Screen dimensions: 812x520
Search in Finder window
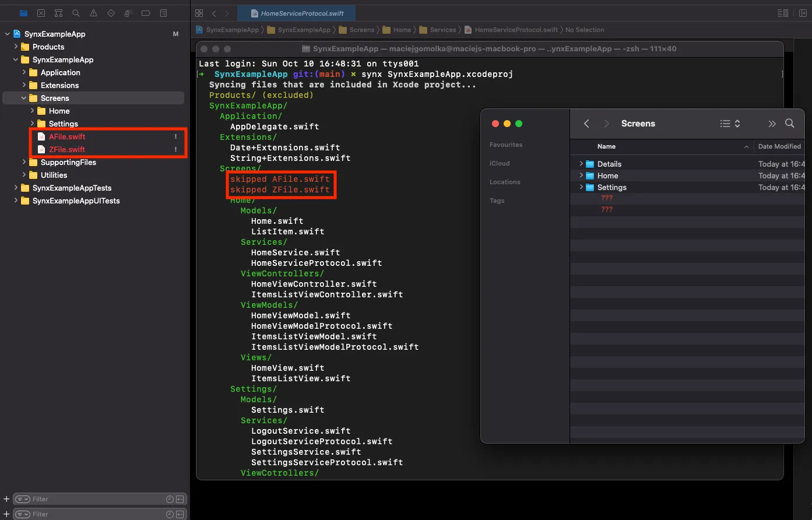tap(790, 123)
